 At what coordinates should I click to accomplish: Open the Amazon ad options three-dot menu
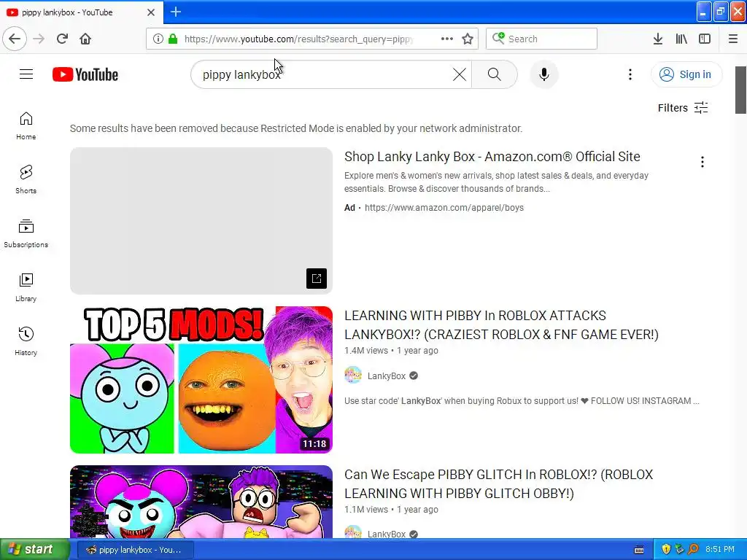coord(703,162)
